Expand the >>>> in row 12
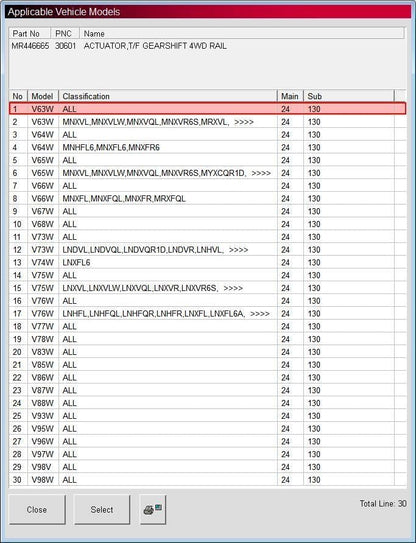 tap(239, 250)
